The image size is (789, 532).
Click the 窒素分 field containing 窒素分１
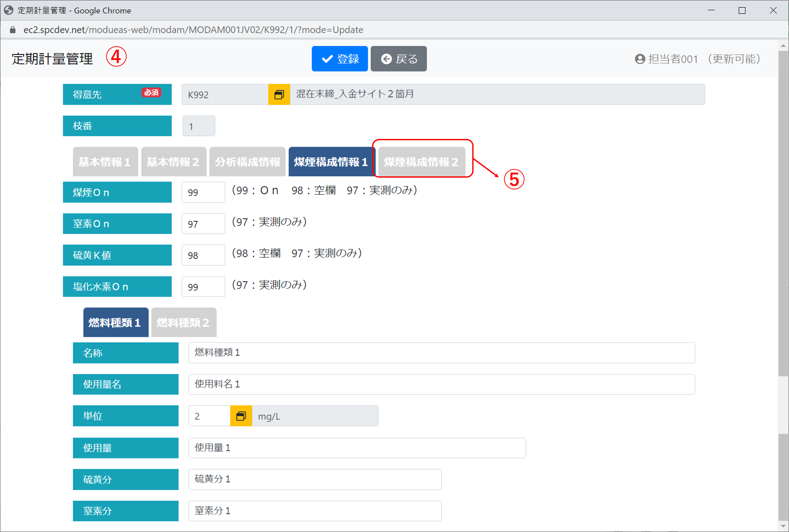[315, 511]
